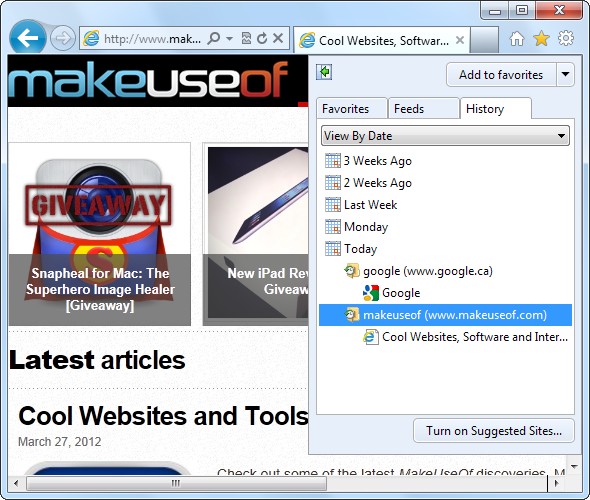The image size is (590, 500).
Task: Click the calendar icon next to Today
Action: click(x=333, y=249)
